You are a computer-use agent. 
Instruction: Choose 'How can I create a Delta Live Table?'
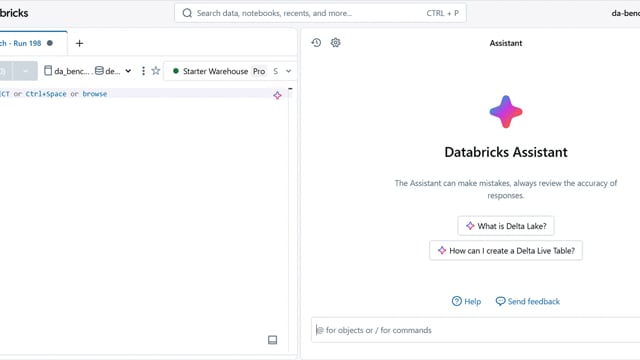(x=506, y=251)
